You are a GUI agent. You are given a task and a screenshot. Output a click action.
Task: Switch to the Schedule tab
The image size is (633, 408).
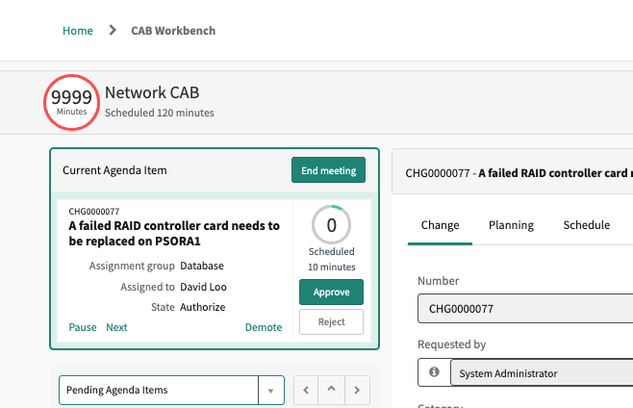pos(586,225)
